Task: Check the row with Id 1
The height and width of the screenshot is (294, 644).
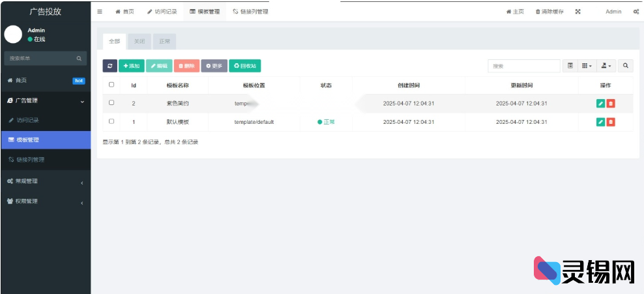Action: pyautogui.click(x=111, y=121)
